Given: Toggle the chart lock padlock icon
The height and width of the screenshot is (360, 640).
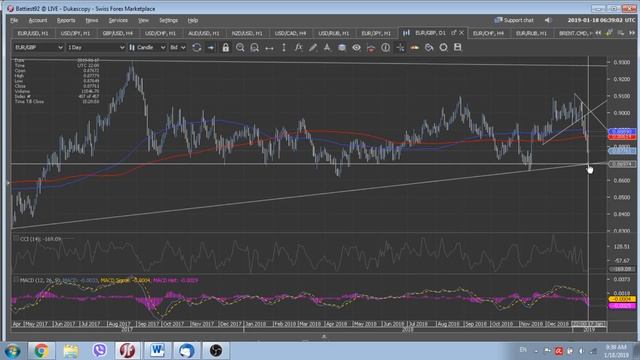Looking at the screenshot, I should [x=225, y=48].
